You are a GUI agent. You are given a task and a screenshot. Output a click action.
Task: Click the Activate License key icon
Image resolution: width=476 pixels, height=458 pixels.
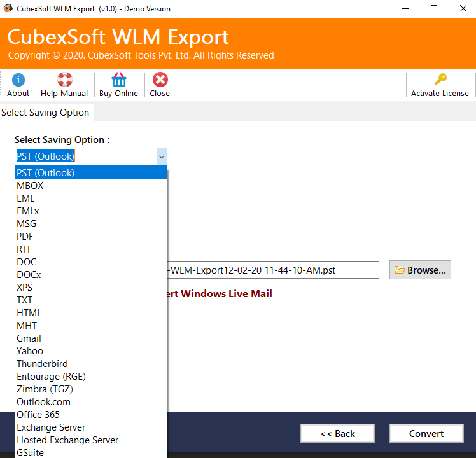(440, 80)
